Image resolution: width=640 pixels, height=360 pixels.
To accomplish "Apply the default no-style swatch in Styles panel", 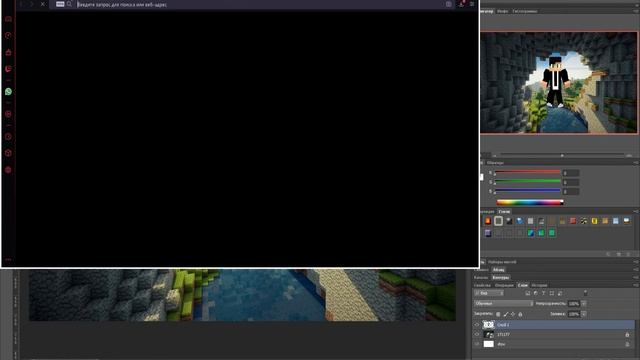I will (498, 221).
